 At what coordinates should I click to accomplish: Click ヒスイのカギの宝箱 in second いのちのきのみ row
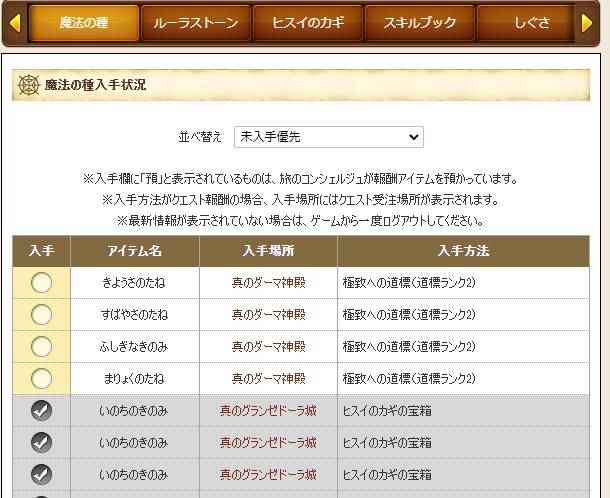click(387, 442)
